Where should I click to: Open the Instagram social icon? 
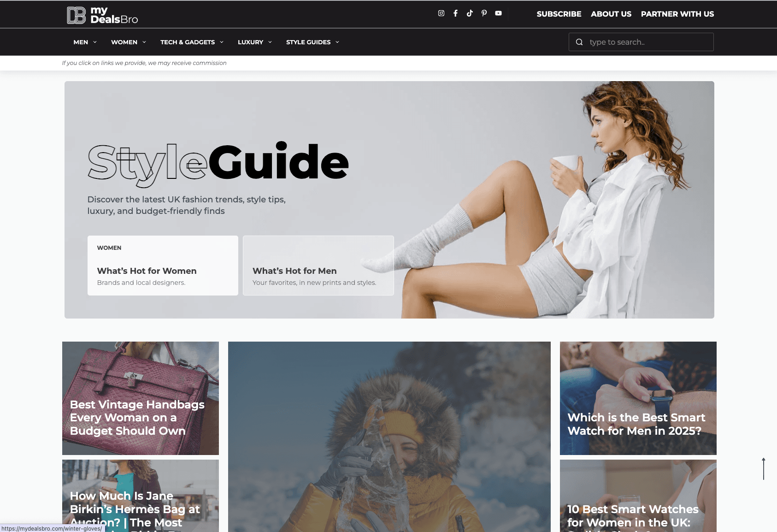pyautogui.click(x=441, y=13)
